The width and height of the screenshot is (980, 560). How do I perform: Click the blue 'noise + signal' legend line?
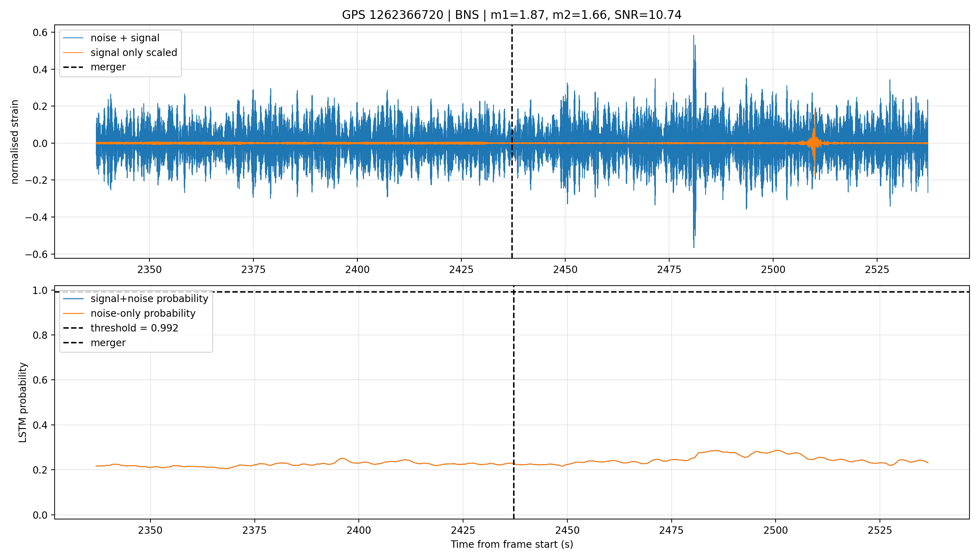[x=73, y=38]
